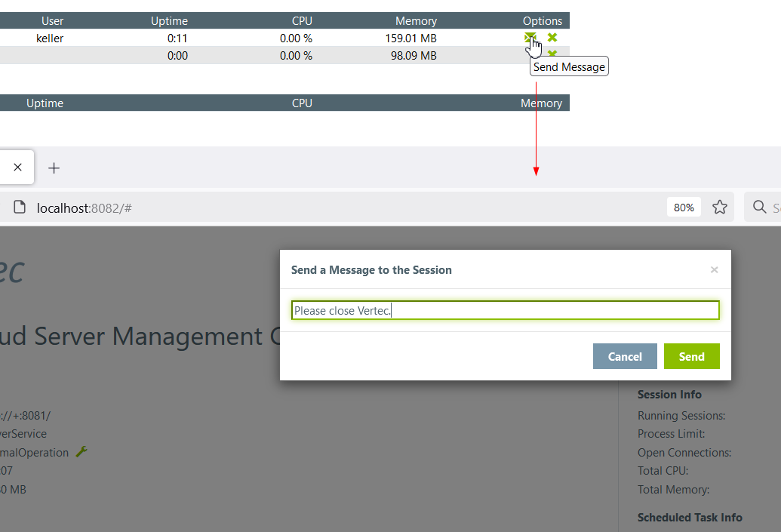781x532 pixels.
Task: Click the 80% zoom level indicator
Action: [684, 208]
